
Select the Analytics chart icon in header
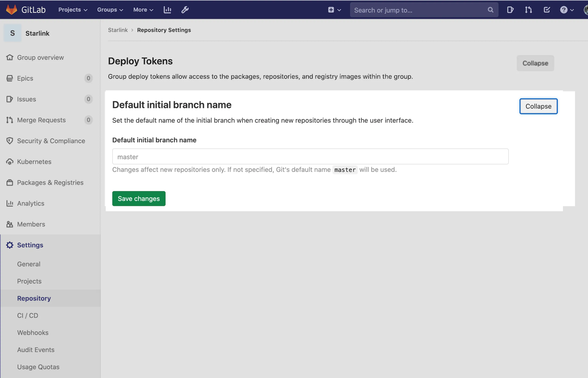click(167, 9)
